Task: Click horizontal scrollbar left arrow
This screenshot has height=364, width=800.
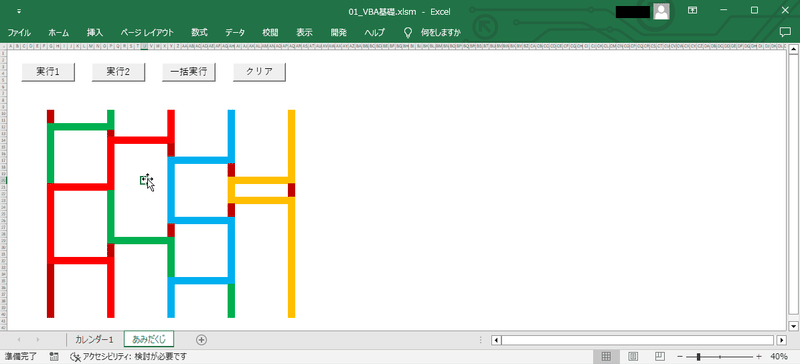Action: click(x=497, y=340)
